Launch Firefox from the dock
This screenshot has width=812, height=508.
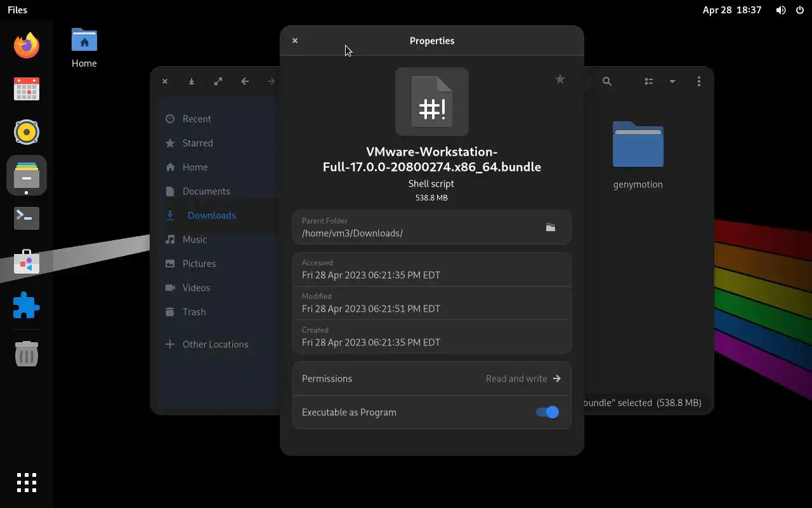(x=27, y=46)
